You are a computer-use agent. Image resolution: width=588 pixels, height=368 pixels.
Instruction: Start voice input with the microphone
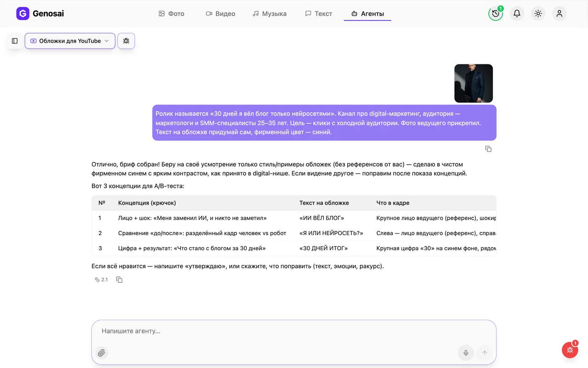tap(466, 353)
